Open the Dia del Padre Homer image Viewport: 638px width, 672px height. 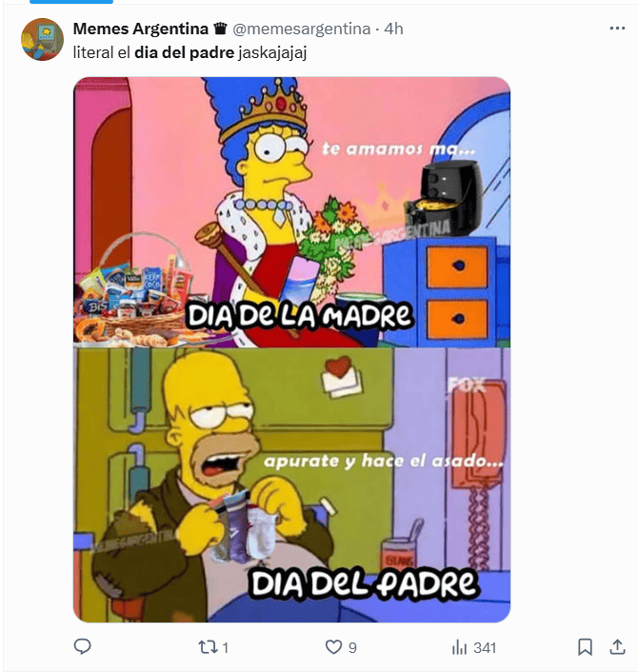pyautogui.click(x=291, y=484)
